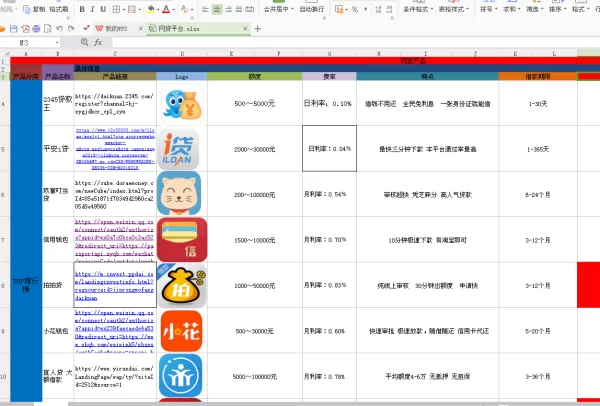Image resolution: width=600 pixels, height=406 pixels.
Task: Click the wrap text button
Action: click(317, 9)
